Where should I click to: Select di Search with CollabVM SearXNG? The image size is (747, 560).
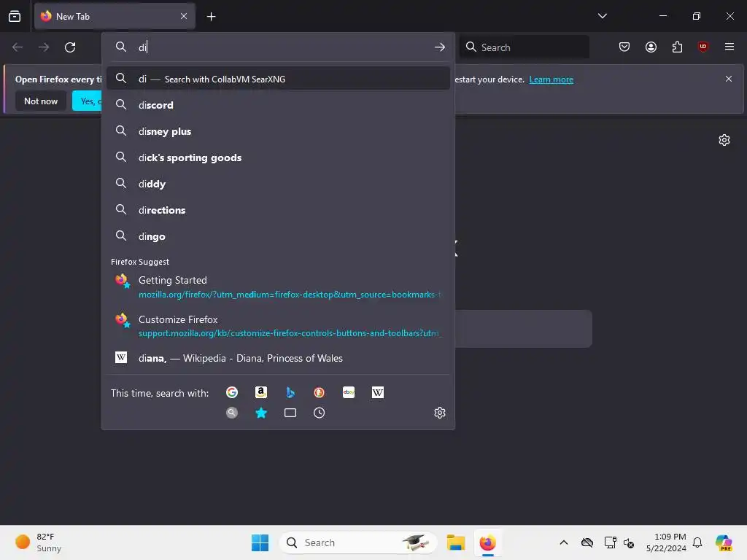click(278, 79)
